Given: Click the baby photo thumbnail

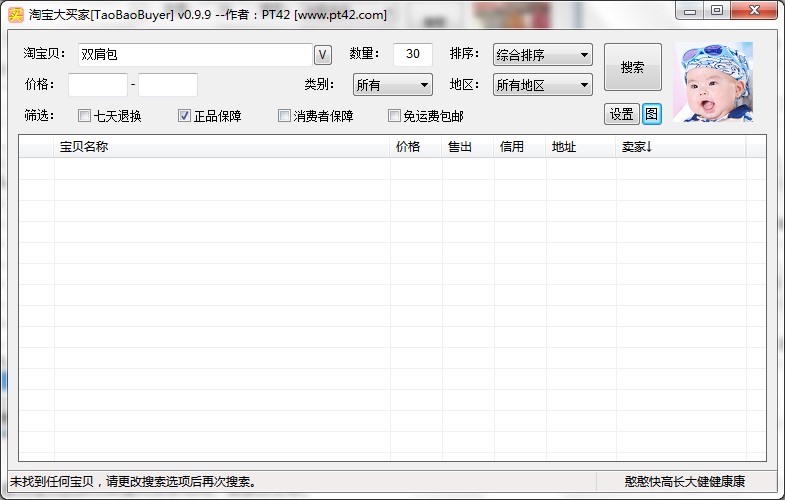Looking at the screenshot, I should click(712, 82).
